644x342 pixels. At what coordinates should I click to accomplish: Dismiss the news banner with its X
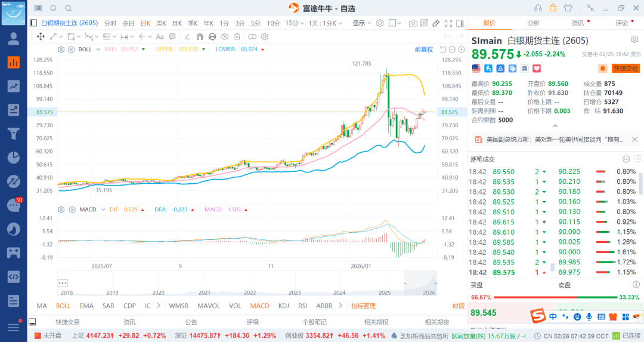point(634,139)
